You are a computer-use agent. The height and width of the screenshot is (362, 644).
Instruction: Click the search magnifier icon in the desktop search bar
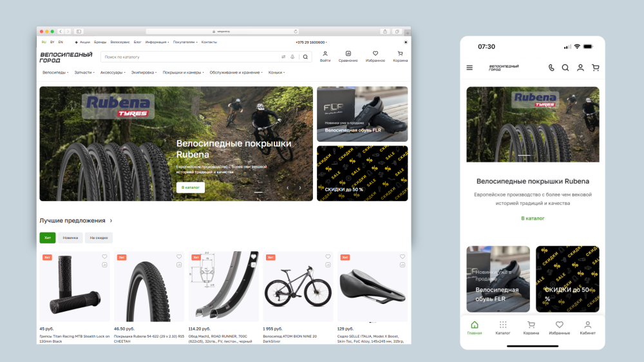305,57
